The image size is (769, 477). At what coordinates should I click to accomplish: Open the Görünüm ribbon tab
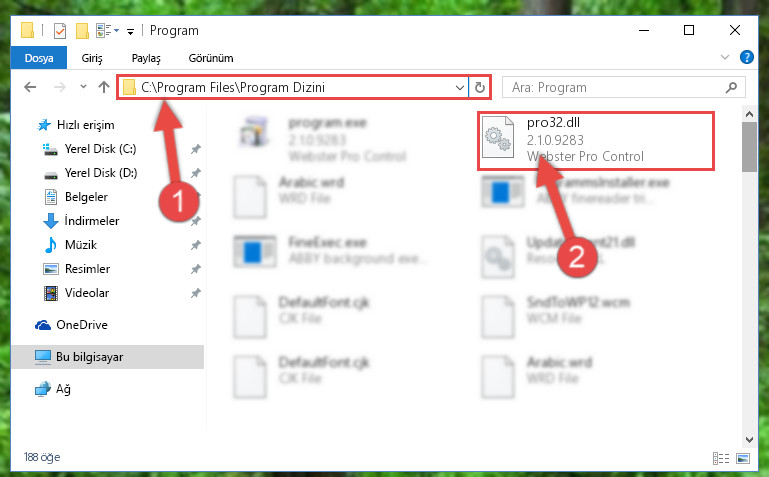tap(211, 58)
